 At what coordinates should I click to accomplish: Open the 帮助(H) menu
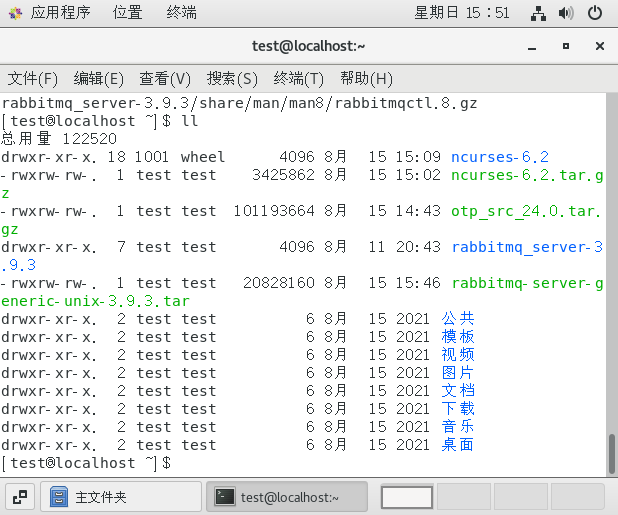point(367,79)
